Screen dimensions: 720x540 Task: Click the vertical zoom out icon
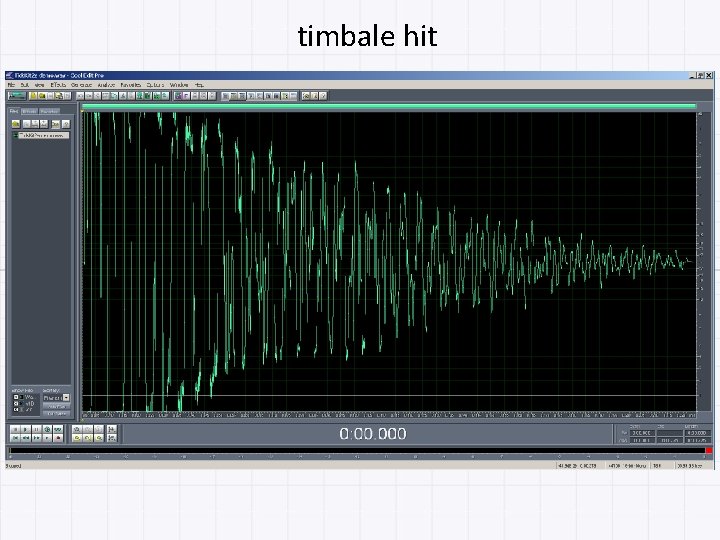[x=112, y=438]
